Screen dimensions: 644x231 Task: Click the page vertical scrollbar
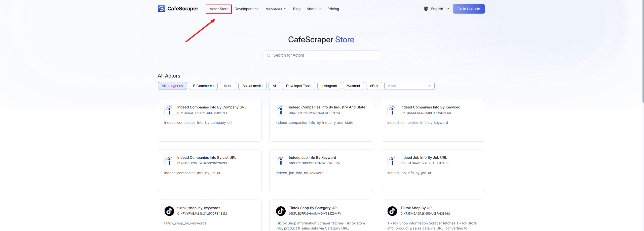[x=643, y=52]
